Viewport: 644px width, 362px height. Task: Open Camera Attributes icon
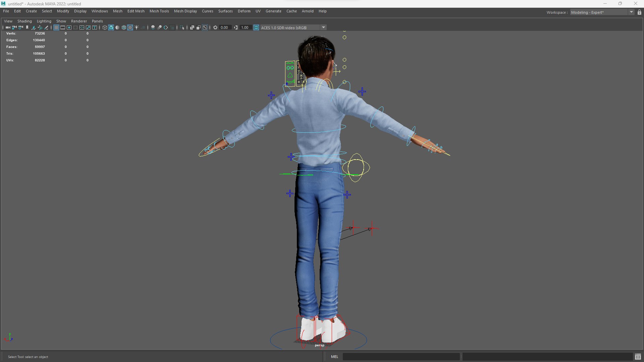(20, 27)
